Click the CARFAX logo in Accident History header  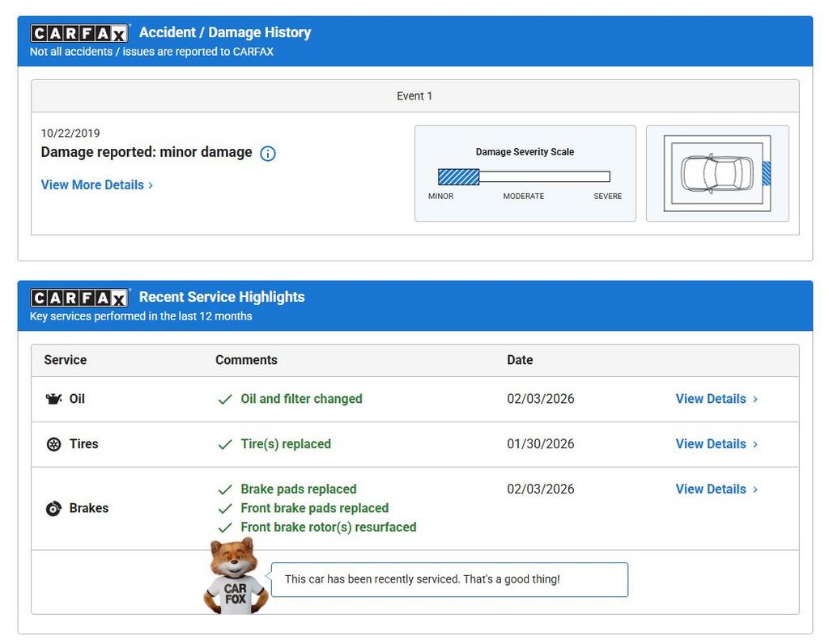(x=79, y=33)
